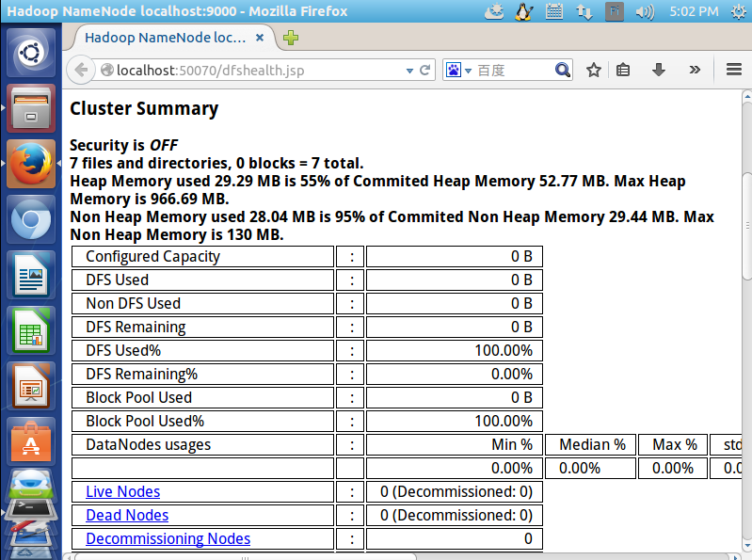The width and height of the screenshot is (752, 560).
Task: Open LibreOffice Calc from launcher
Action: 31,330
